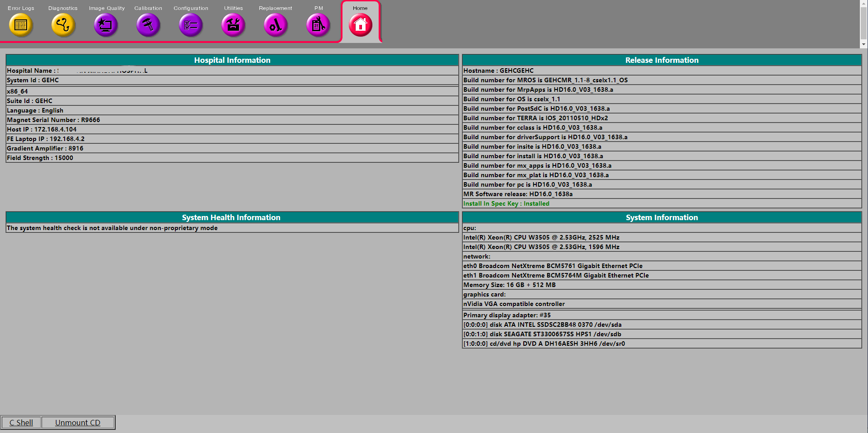Viewport: 868px width, 433px height.
Task: Open the Diagnostics tool icon
Action: click(63, 25)
